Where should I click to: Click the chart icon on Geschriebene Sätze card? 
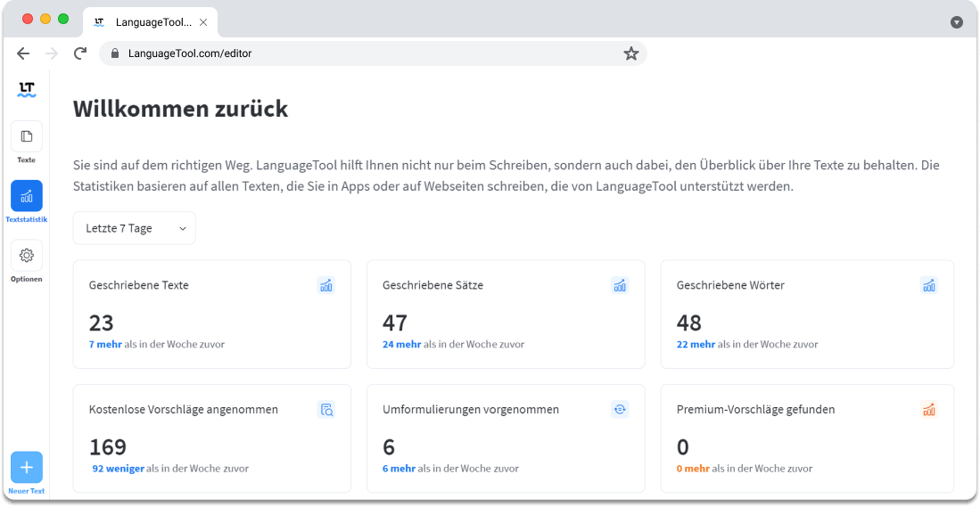click(x=620, y=285)
